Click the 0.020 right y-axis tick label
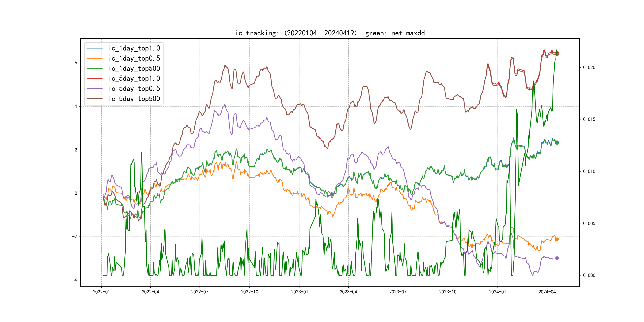This screenshot has width=644, height=322. tap(589, 68)
